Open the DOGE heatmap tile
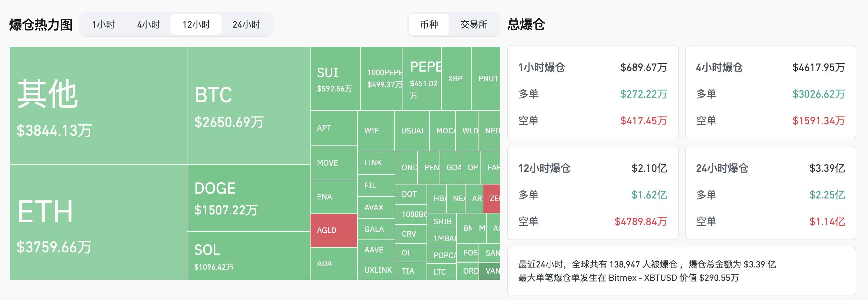The image size is (868, 300). pyautogui.click(x=248, y=198)
